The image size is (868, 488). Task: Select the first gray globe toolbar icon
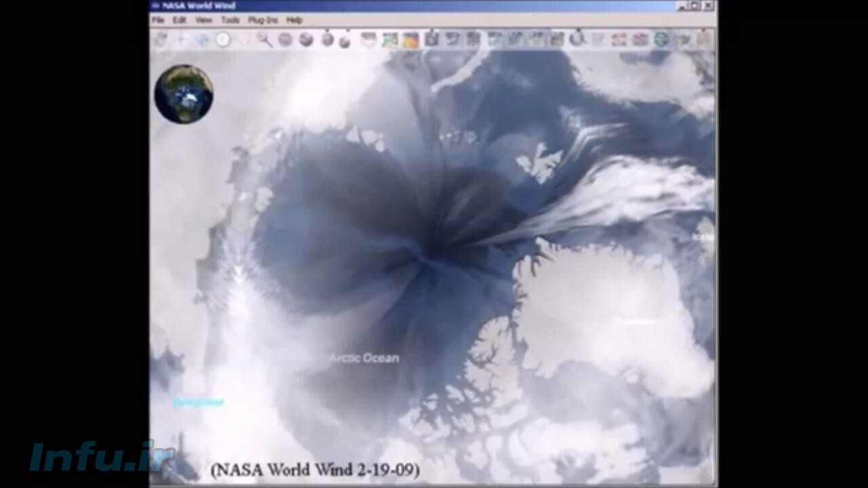click(x=285, y=40)
